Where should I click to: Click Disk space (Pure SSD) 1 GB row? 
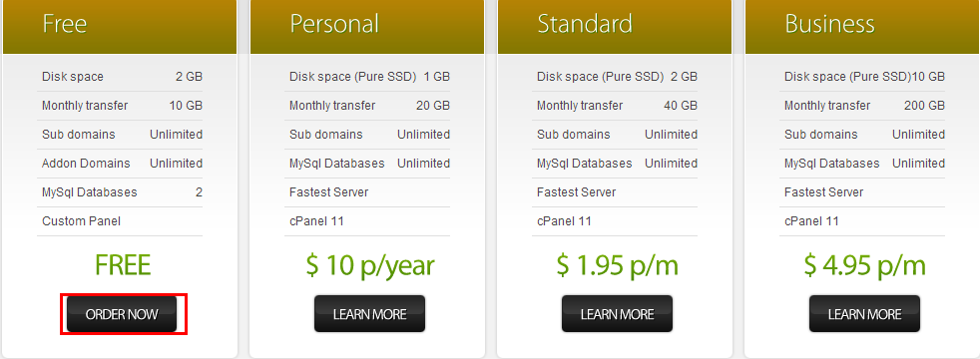click(x=367, y=77)
